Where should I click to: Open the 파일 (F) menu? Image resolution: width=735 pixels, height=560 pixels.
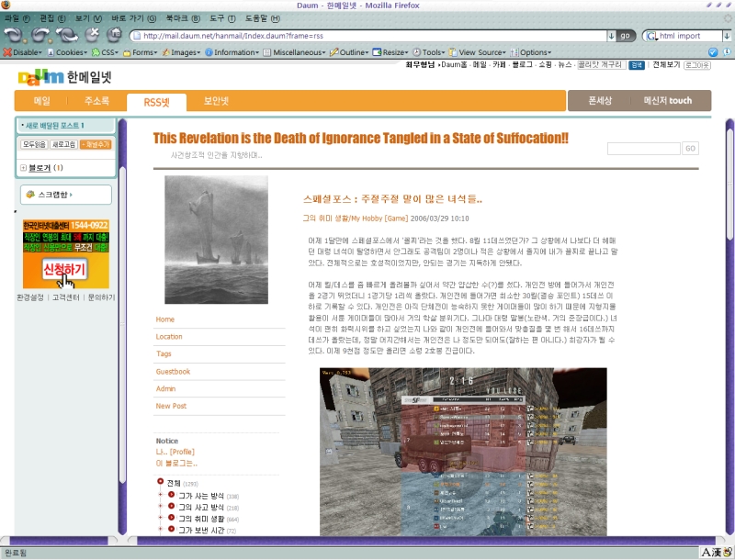[17, 18]
